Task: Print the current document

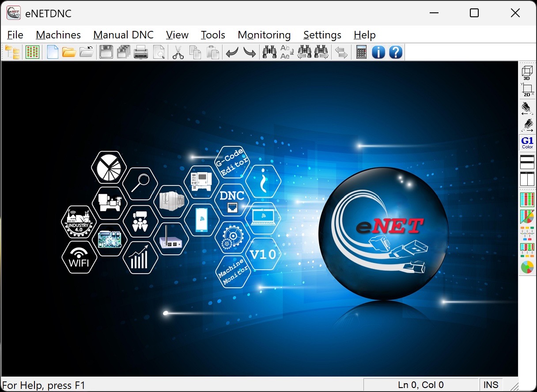Action: [x=141, y=52]
